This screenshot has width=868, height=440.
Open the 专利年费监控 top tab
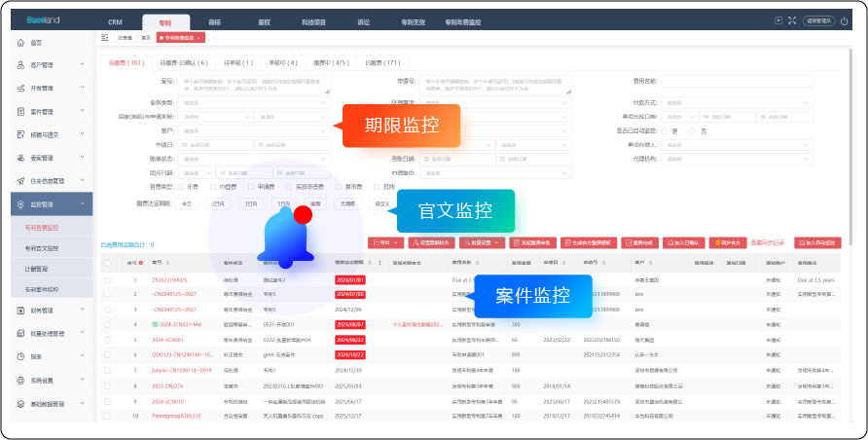tap(463, 22)
